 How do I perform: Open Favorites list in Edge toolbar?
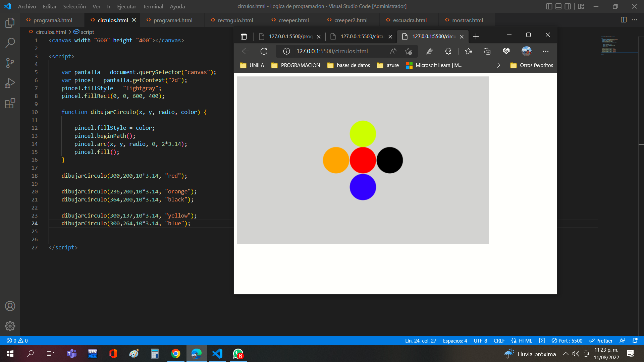point(469,51)
